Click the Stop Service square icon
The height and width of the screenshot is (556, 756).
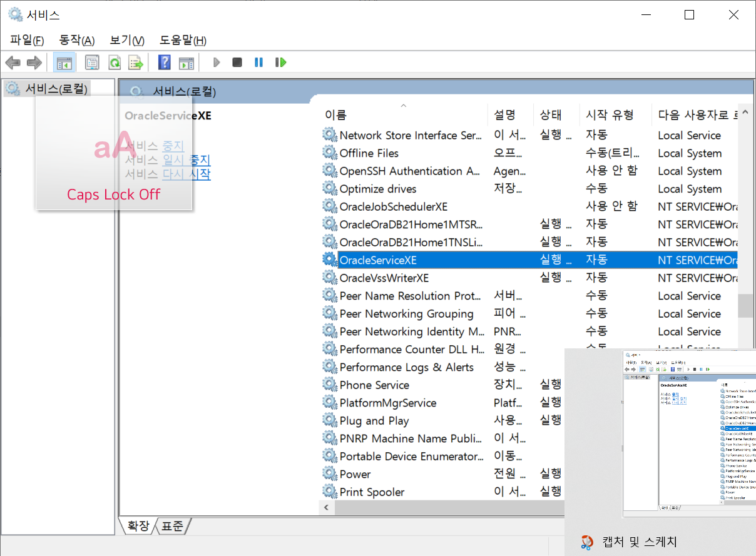point(237,63)
